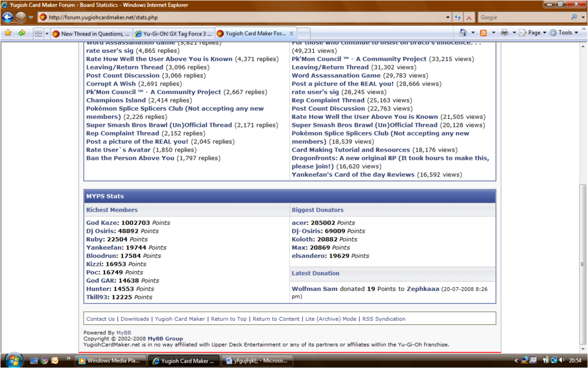Open the Favorites Center star icon
588x368 pixels.
click(8, 33)
